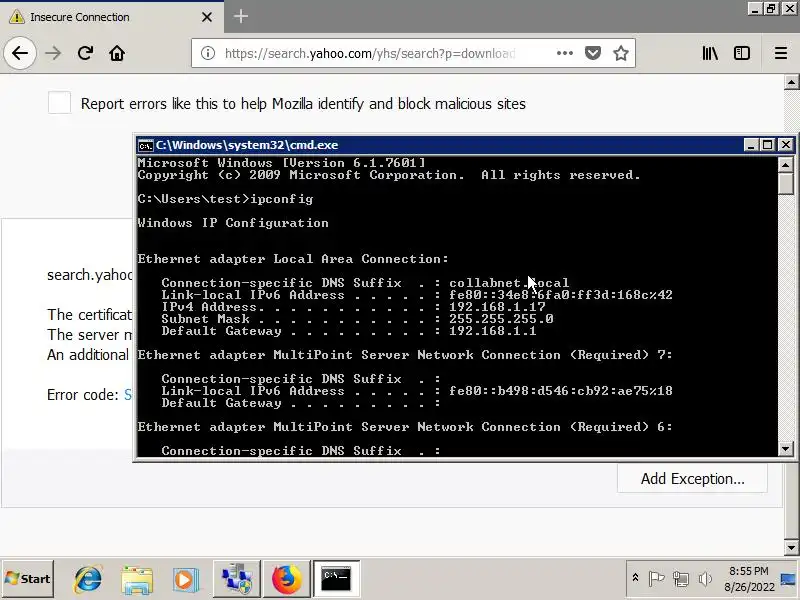Toggle Firefox sidebar view

click(x=741, y=53)
